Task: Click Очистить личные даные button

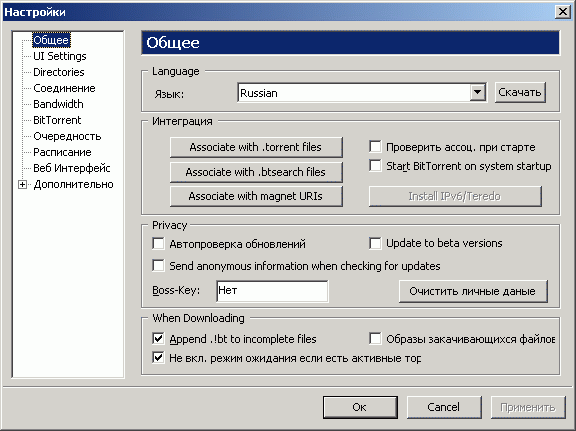Action: 473,291
